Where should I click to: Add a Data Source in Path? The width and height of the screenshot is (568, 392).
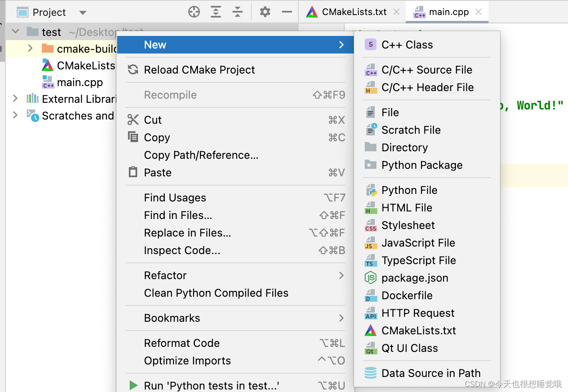click(x=432, y=373)
